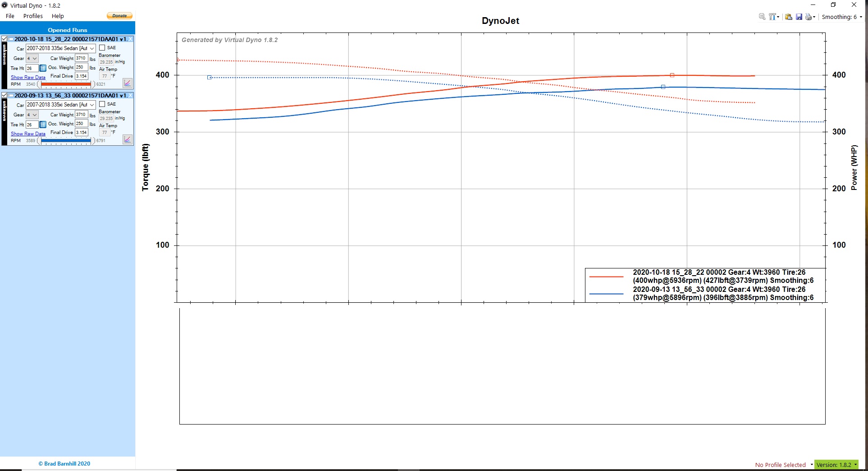Click Final Drive field in second run
Viewport: 868px width, 471px height.
(x=81, y=133)
